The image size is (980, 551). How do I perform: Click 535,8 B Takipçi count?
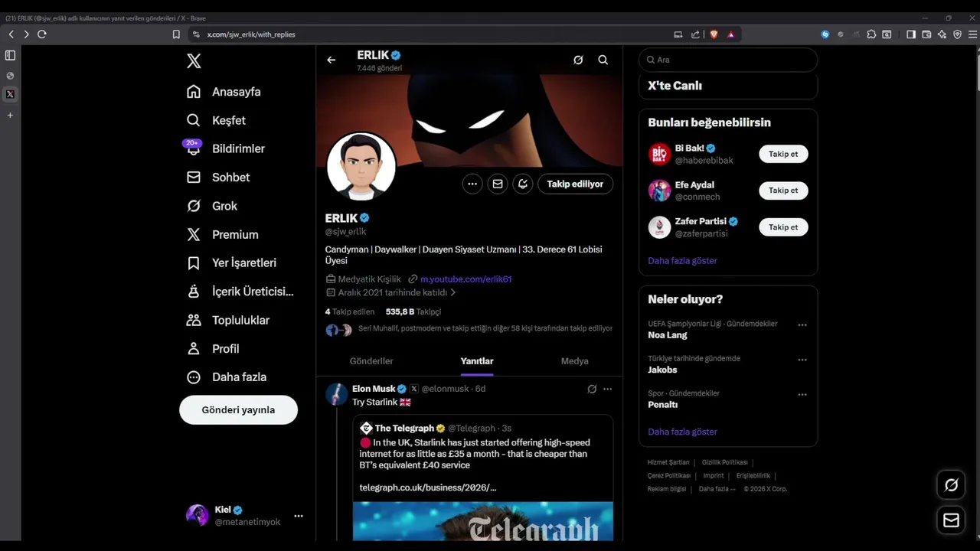(413, 311)
